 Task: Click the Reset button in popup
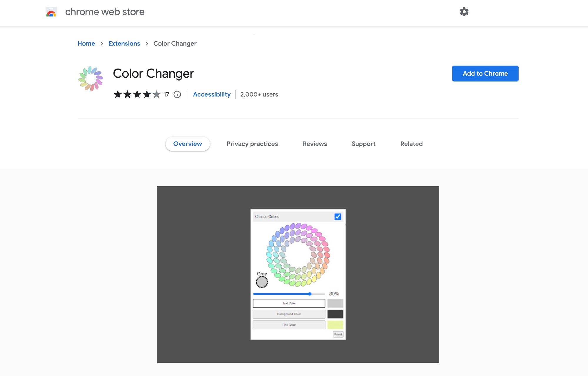click(x=338, y=334)
